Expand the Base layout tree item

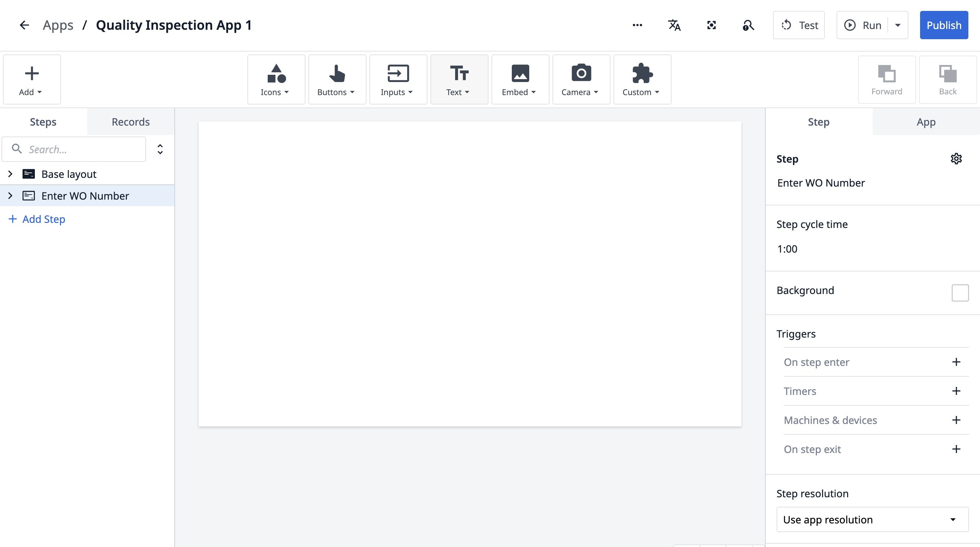click(10, 174)
